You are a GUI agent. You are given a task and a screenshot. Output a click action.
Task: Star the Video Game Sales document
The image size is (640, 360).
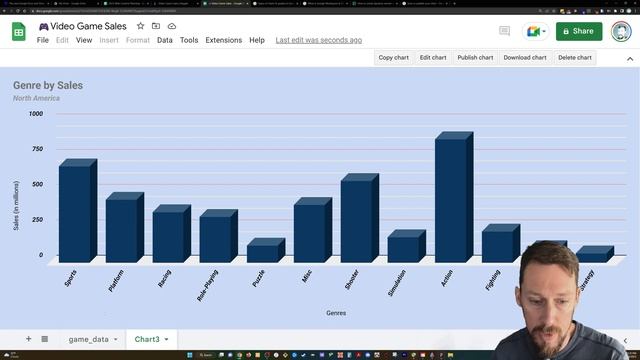[140, 26]
